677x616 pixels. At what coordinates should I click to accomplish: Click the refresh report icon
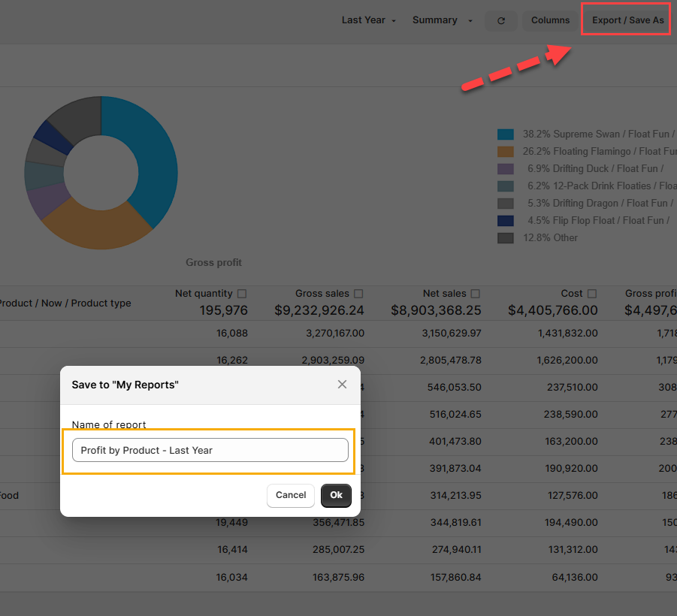pyautogui.click(x=501, y=20)
